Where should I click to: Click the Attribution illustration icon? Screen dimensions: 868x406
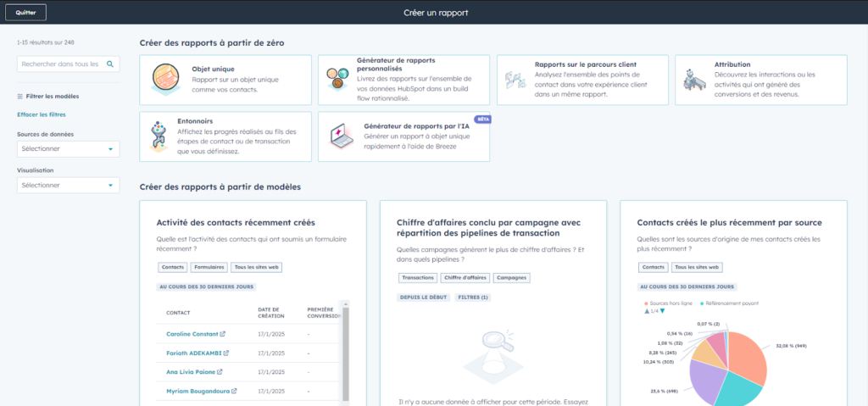click(694, 81)
